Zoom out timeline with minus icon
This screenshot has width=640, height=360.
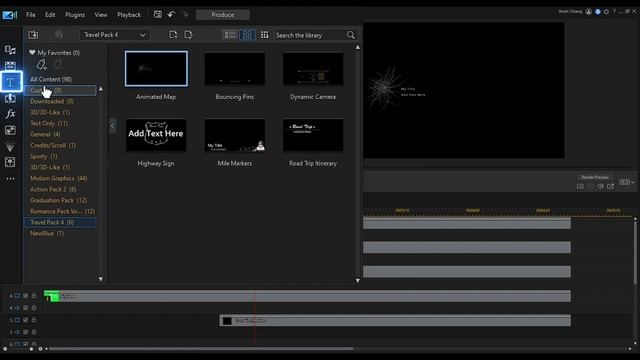[5, 349]
